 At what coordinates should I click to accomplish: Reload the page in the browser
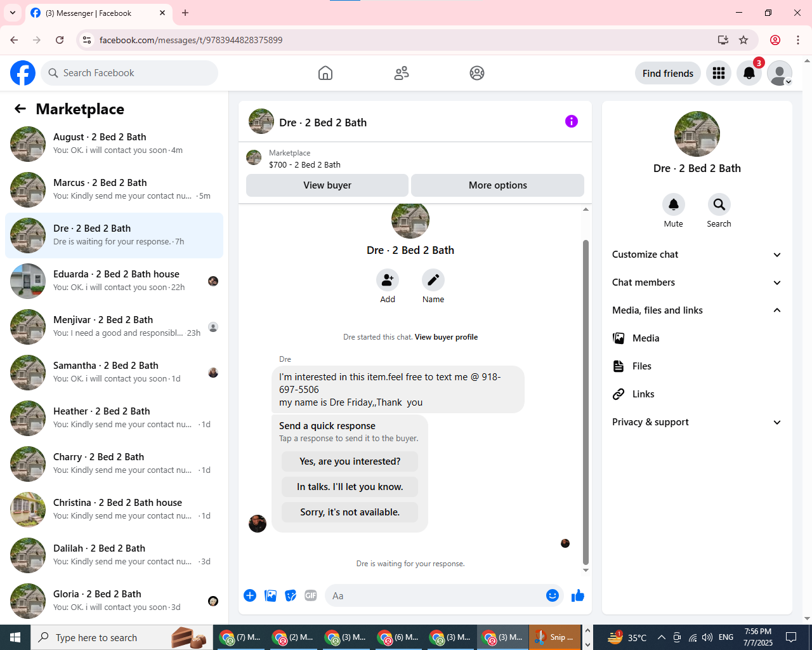(x=60, y=40)
